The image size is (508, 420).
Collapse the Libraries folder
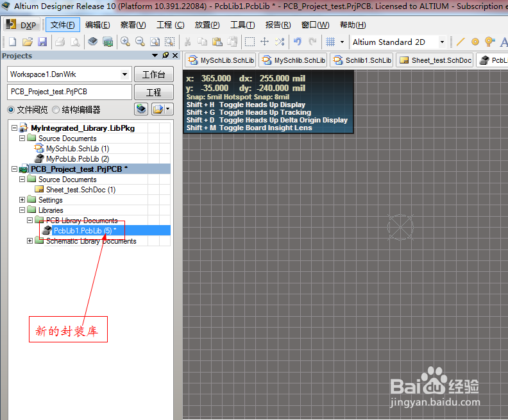22,210
